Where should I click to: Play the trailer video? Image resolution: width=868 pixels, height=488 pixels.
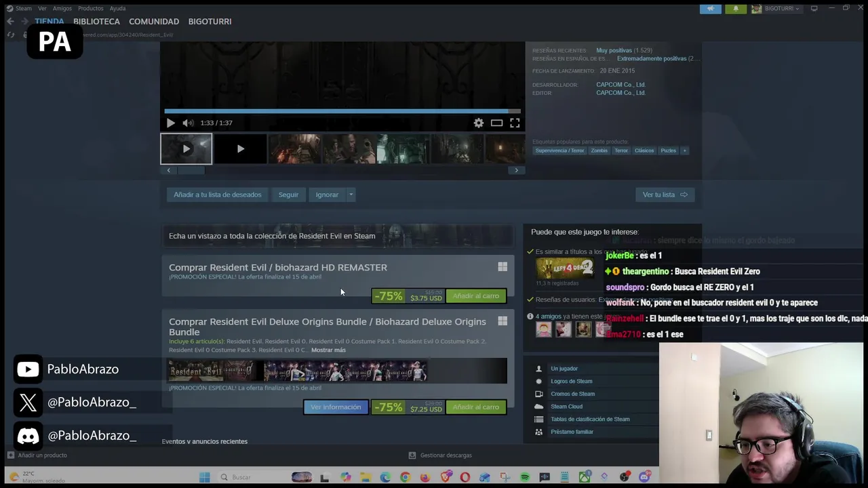pos(170,123)
